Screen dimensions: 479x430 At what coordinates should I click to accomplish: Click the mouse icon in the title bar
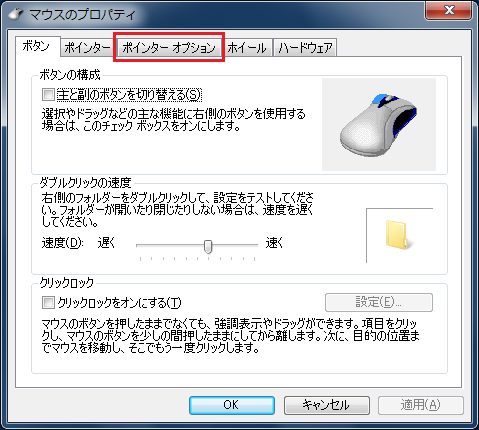pos(15,14)
